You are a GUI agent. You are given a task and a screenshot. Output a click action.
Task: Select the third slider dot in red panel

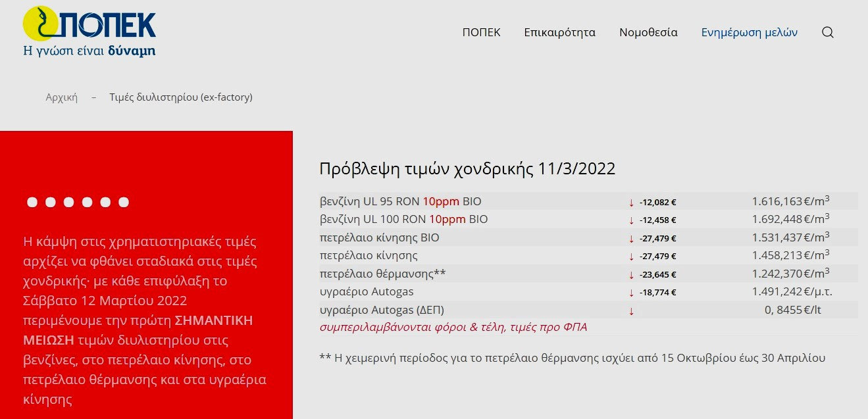[x=68, y=202]
